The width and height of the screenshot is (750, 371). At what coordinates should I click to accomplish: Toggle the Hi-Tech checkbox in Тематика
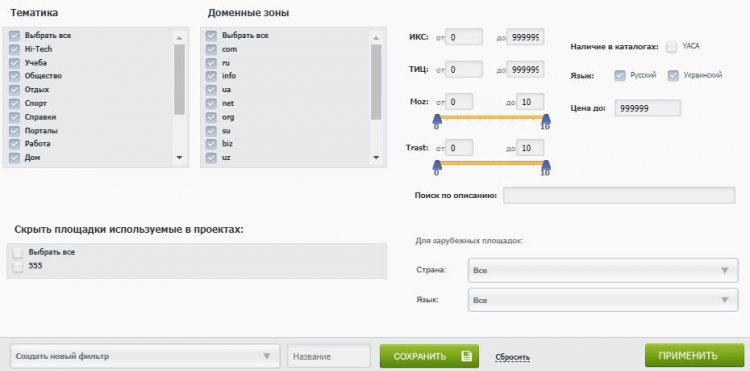click(x=14, y=49)
